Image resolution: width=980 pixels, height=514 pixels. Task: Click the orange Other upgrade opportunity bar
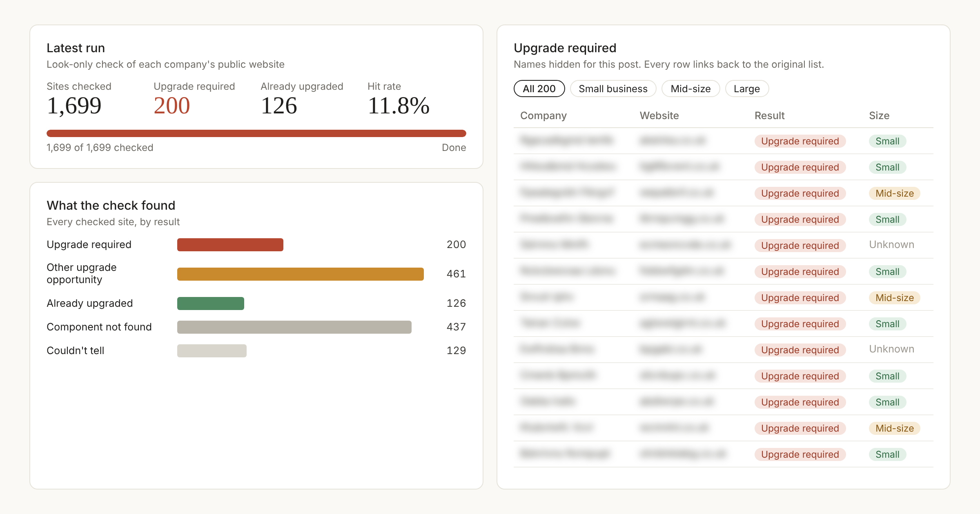pyautogui.click(x=301, y=274)
